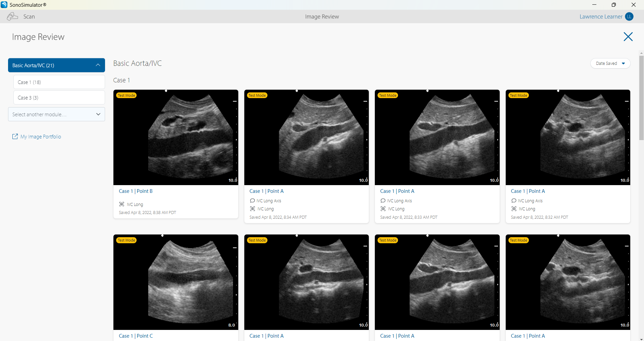The width and height of the screenshot is (644, 341).
Task: Select Case 1 (18) in sidebar
Action: (x=59, y=82)
